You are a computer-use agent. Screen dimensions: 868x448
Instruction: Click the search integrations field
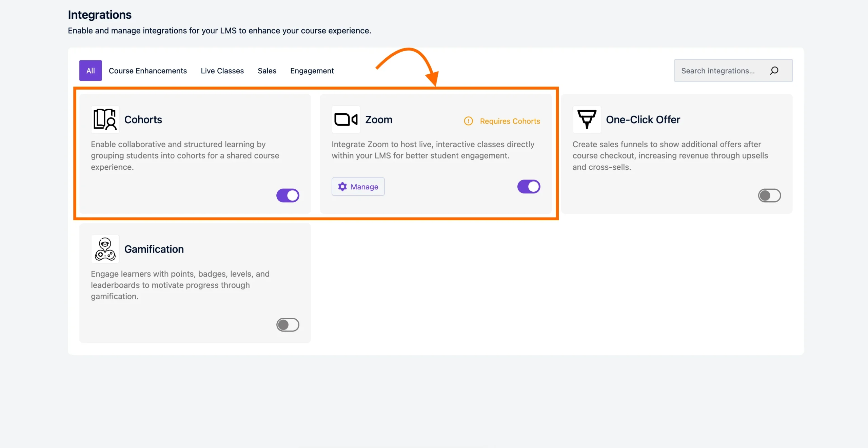click(719, 71)
